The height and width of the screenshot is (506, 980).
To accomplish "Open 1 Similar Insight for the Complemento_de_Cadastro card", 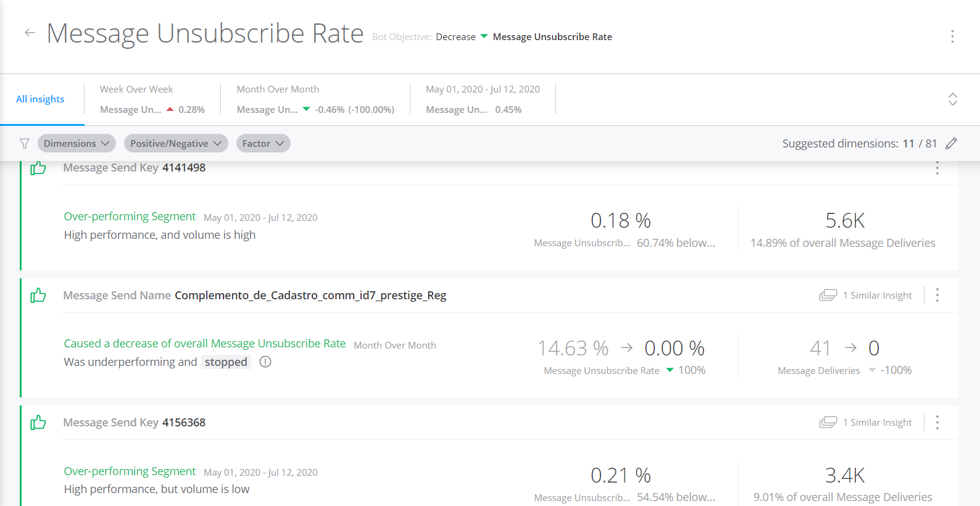I will pos(865,296).
